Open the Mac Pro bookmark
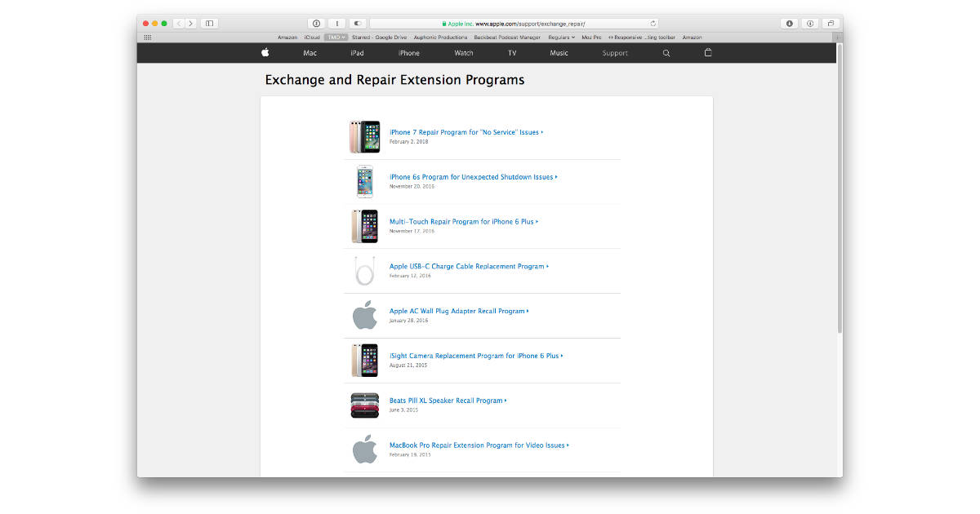Viewport: 980px width, 514px height. pos(591,37)
